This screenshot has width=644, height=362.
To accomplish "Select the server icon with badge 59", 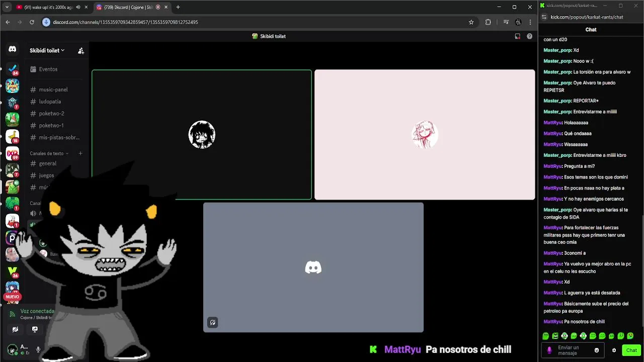I will click(12, 153).
